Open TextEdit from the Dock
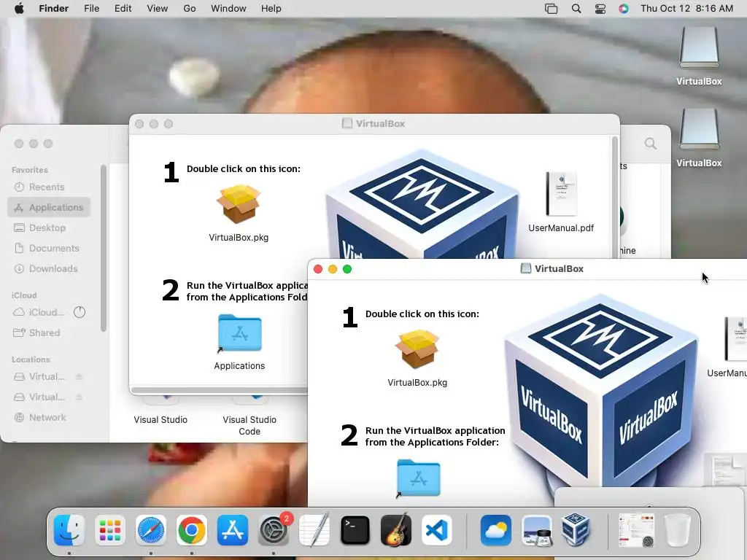This screenshot has width=747, height=560. (x=314, y=530)
